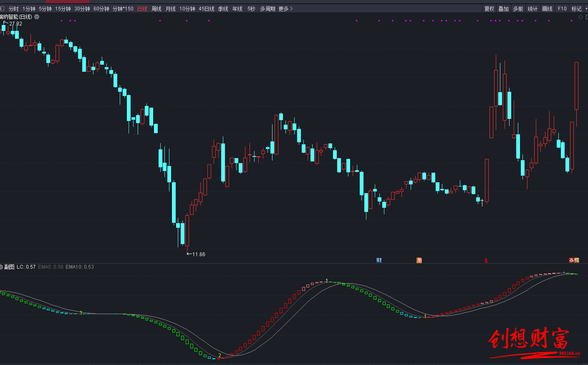Click the yellow 2 signal marker in the sub-chart
Viewport: 588px width, 365px height.
tap(220, 356)
